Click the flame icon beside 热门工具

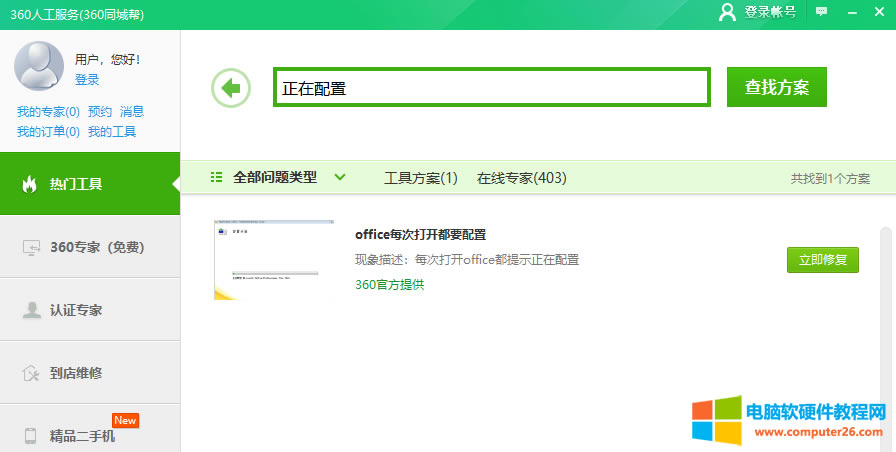pos(30,184)
